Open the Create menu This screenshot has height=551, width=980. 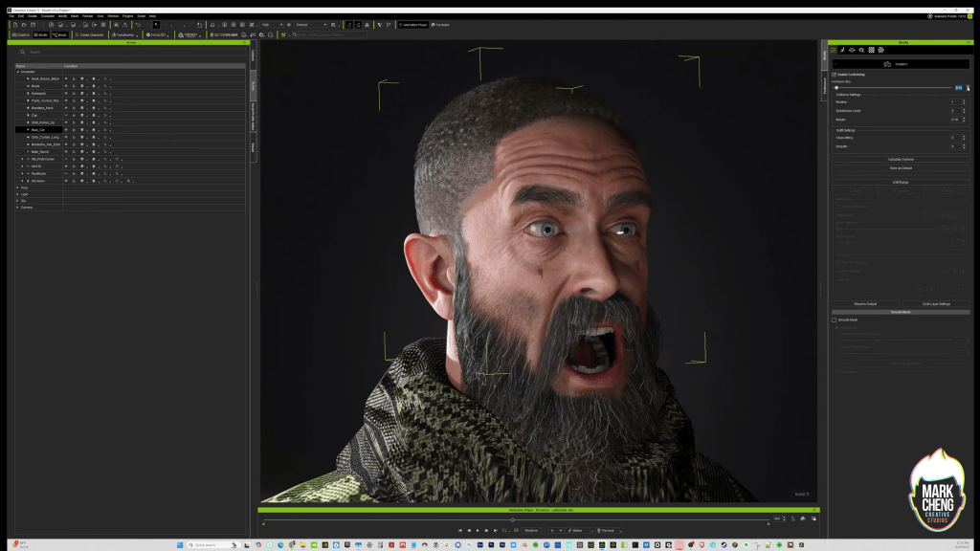click(x=32, y=16)
